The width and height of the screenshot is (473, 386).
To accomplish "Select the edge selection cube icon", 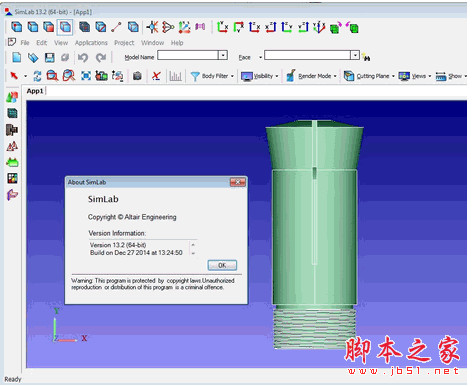I will (x=33, y=27).
